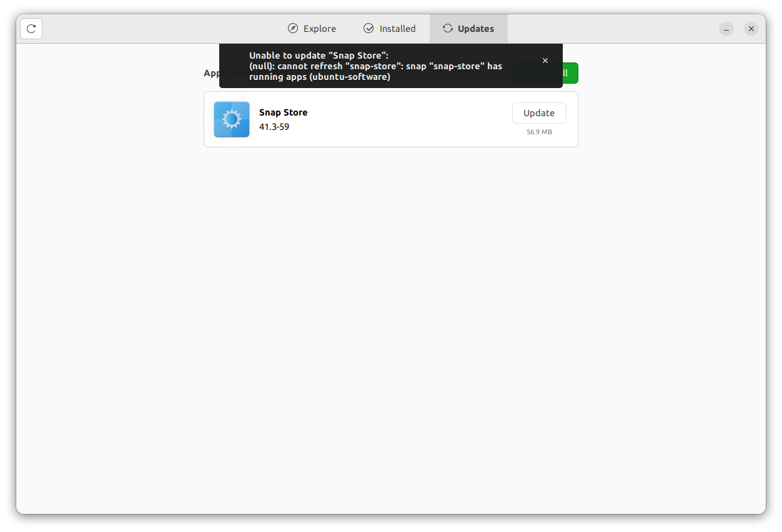Click the 56.9 MB download size
This screenshot has width=782, height=532.
539,132
